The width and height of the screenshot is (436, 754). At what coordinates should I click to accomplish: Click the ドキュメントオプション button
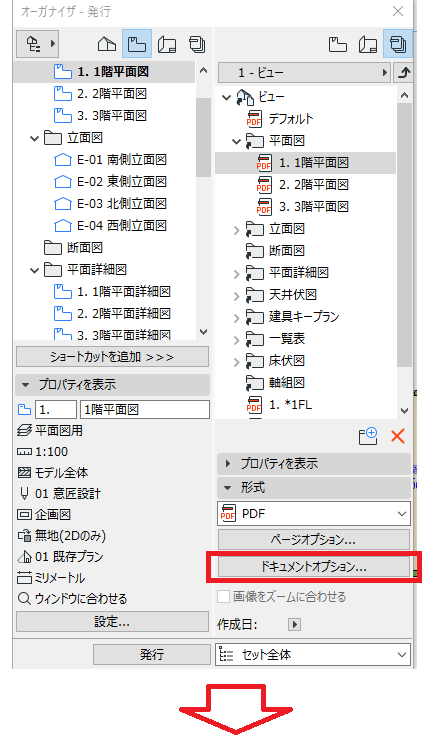(314, 567)
